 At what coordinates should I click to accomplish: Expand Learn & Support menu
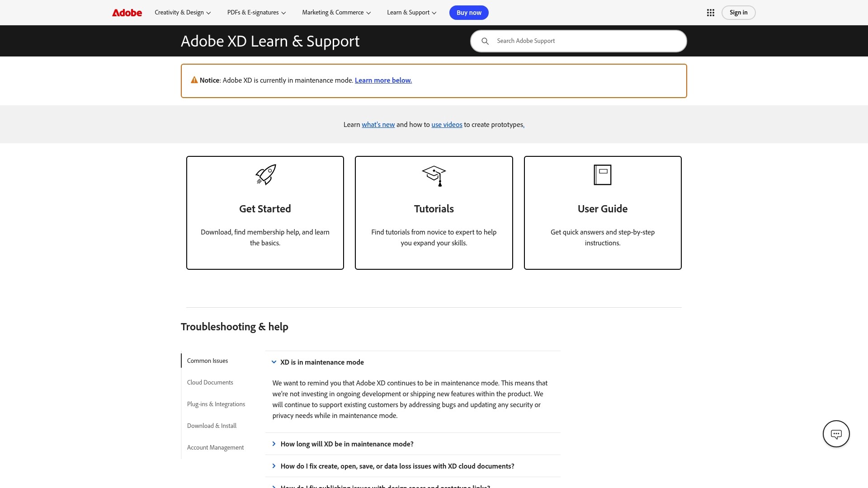[411, 13]
